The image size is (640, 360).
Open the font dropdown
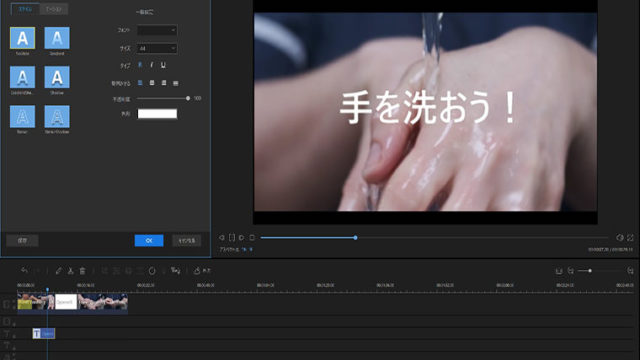pos(157,30)
